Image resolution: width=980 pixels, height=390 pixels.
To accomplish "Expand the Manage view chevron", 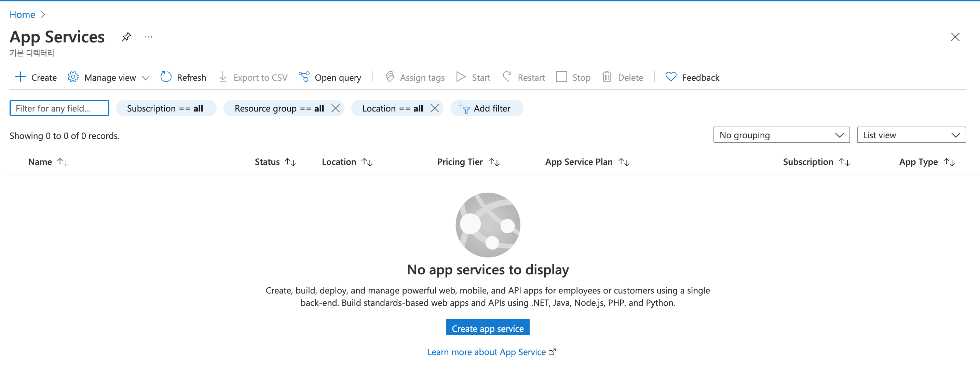I will [145, 78].
